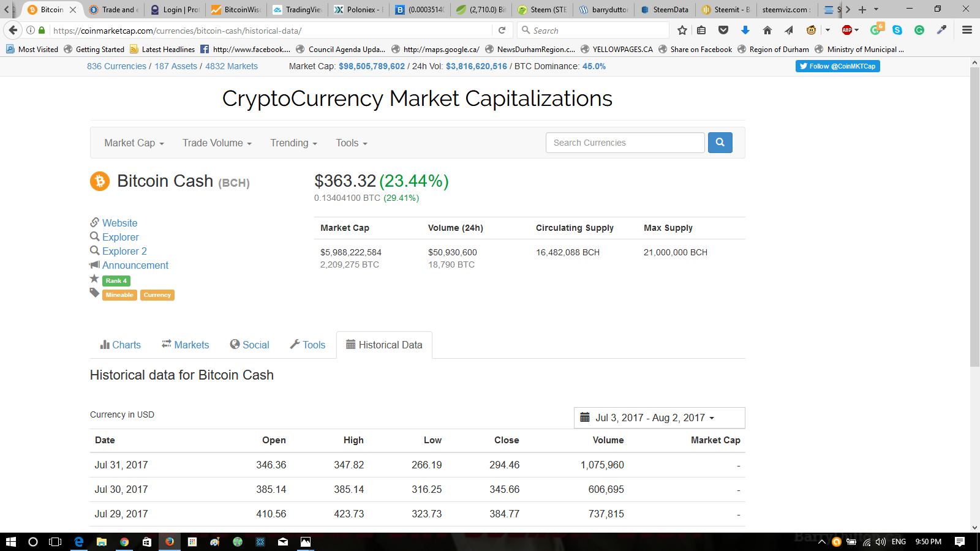980x551 pixels.
Task: Open the Explorer 2 link
Action: 124,251
